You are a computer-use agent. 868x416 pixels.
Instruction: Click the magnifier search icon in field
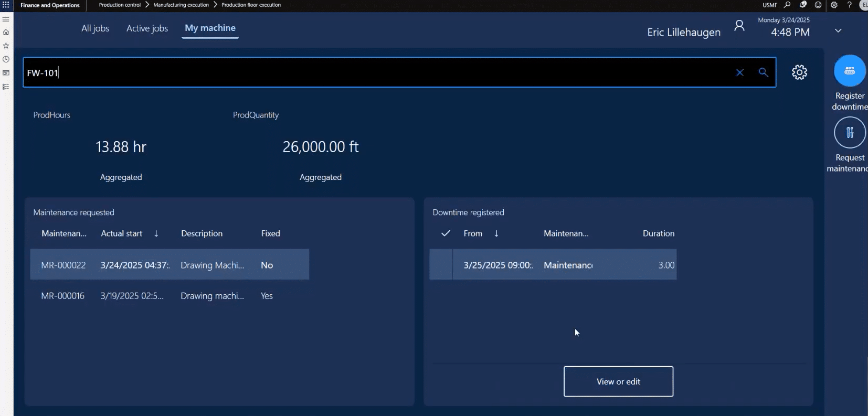click(763, 73)
